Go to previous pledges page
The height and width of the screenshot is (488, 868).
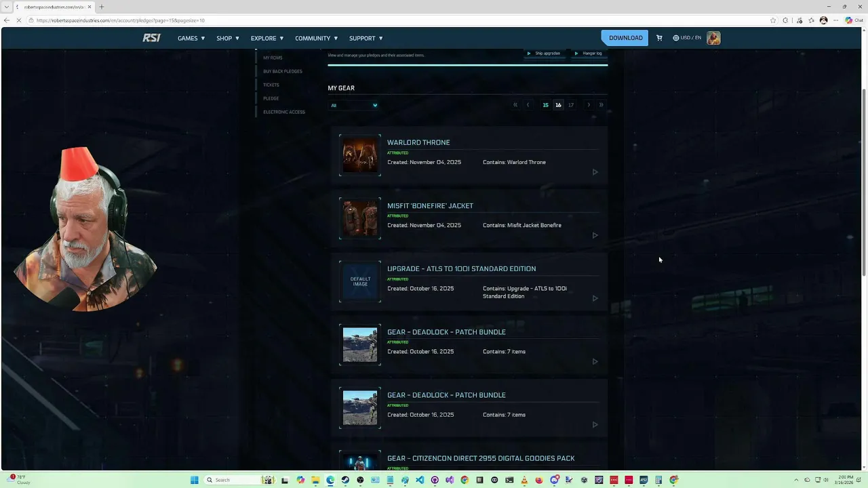point(528,105)
